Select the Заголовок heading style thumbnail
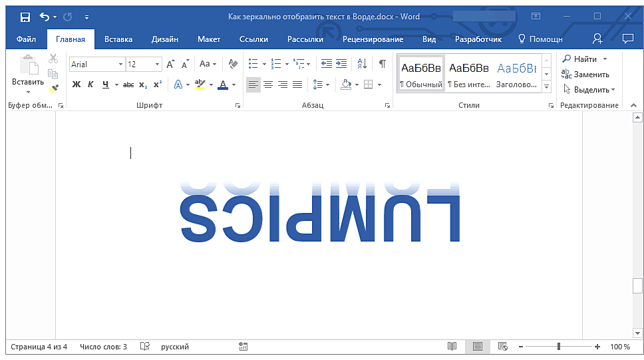Screen dimensions: 644x360 (x=516, y=74)
